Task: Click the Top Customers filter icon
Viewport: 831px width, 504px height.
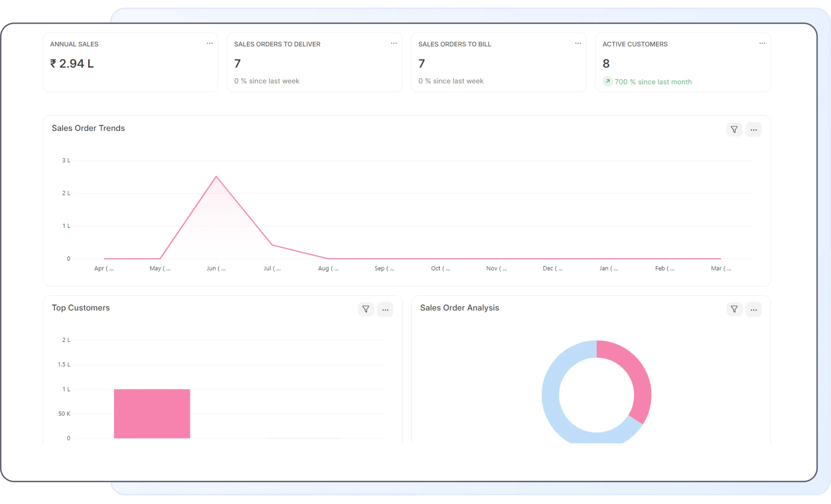Action: pyautogui.click(x=366, y=309)
